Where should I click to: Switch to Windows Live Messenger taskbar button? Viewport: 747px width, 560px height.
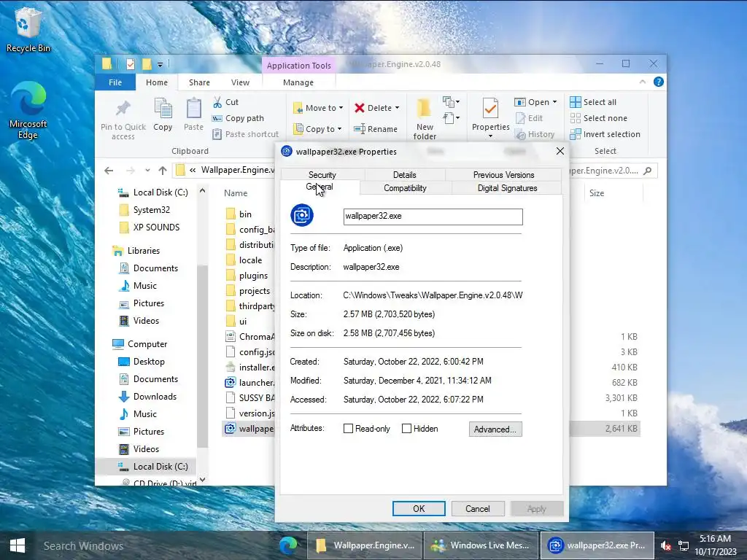[x=480, y=545]
